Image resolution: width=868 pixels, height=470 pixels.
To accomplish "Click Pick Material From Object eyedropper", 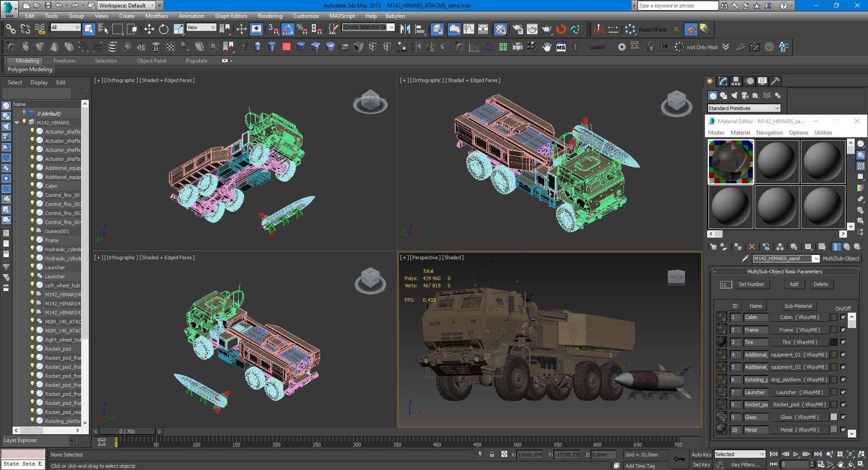I will tap(745, 258).
